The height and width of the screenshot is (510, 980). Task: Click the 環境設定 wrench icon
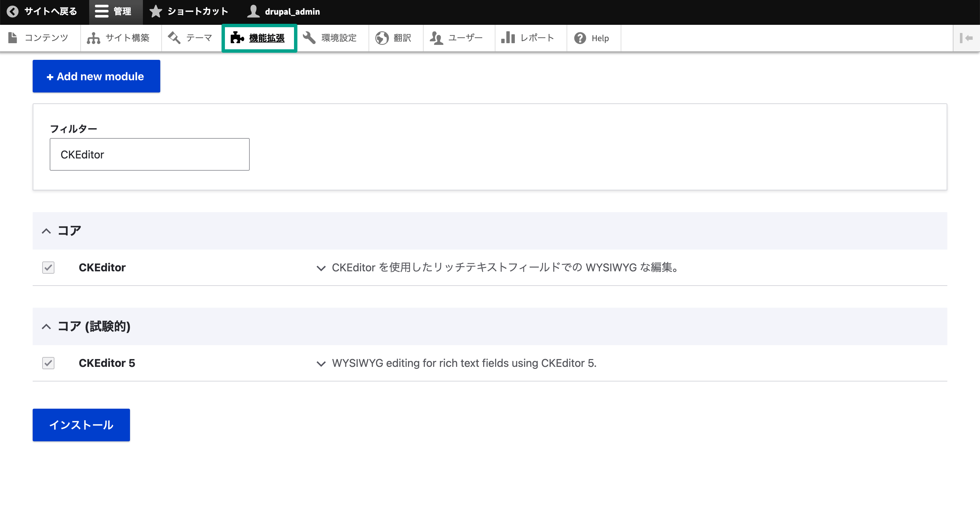coord(309,38)
